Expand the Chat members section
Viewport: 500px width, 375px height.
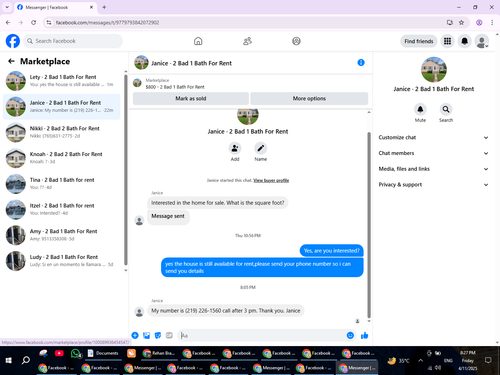point(433,153)
